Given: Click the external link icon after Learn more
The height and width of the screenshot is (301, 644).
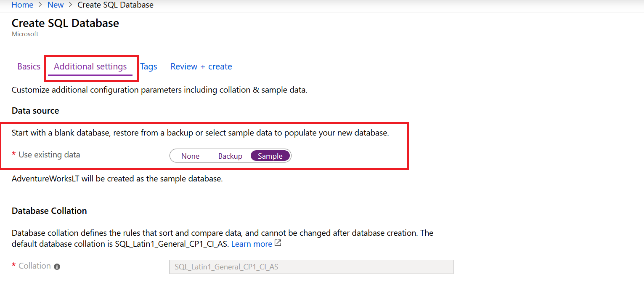Looking at the screenshot, I should 278,243.
